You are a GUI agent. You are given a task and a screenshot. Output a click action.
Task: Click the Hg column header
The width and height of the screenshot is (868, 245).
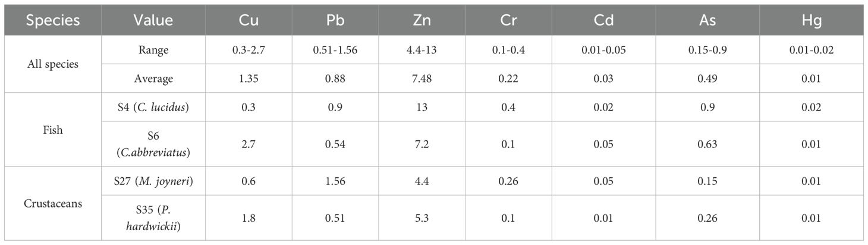(812, 21)
